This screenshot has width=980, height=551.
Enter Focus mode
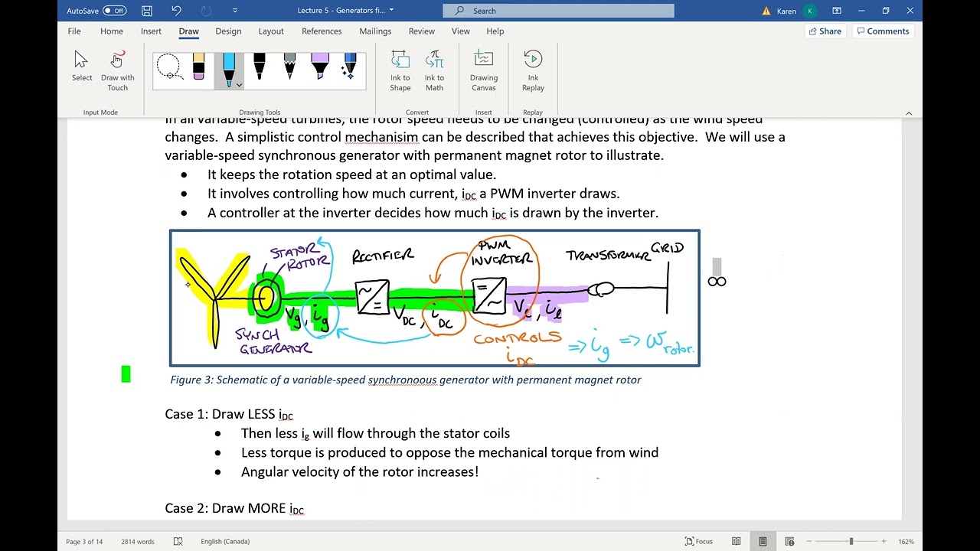[699, 542]
